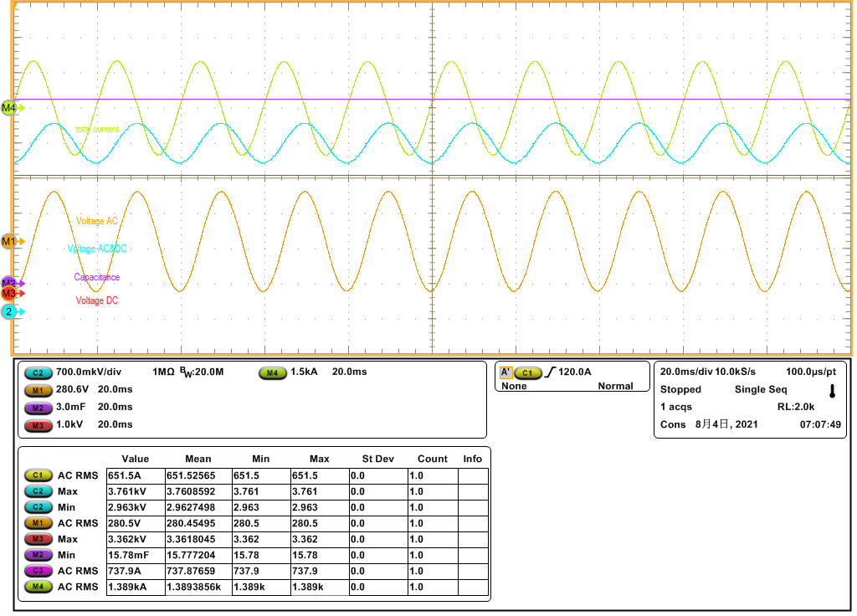
Task: Select the M2 3.0mF math channel badge
Action: click(x=37, y=408)
